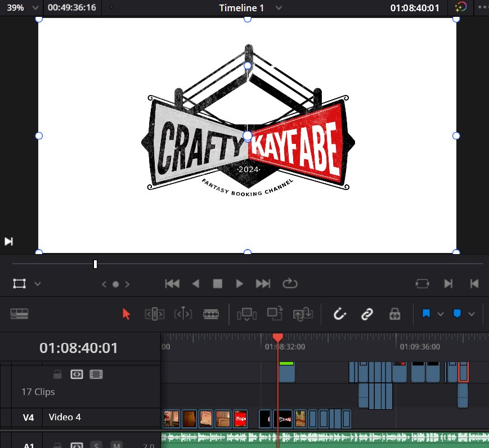Expand the Transform overlay mode dropdown

(x=38, y=284)
